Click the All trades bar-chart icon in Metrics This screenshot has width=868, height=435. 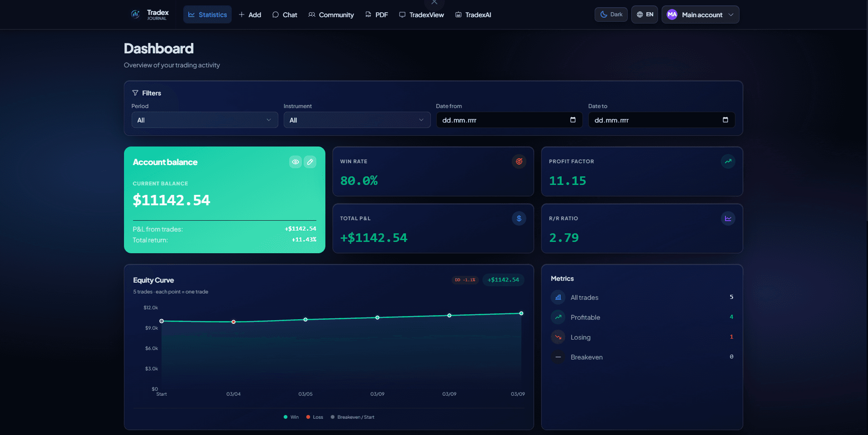558,297
